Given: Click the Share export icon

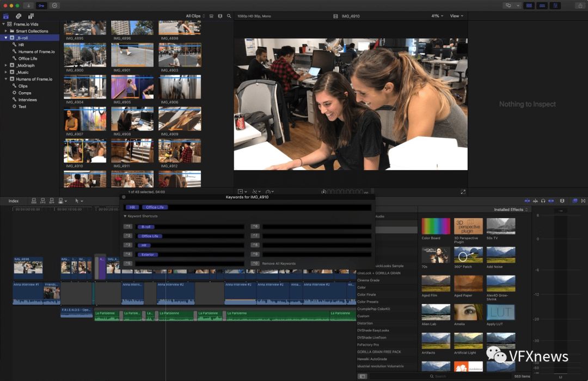Looking at the screenshot, I should [580, 5].
